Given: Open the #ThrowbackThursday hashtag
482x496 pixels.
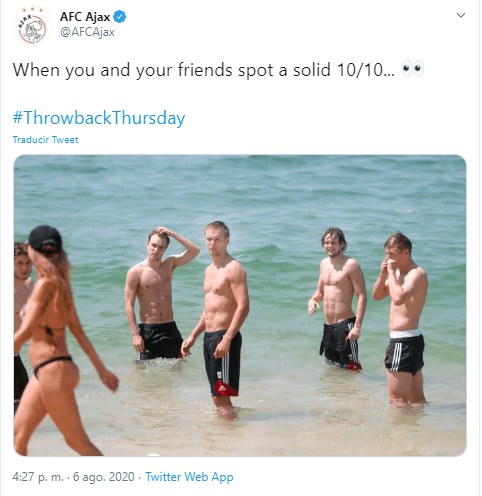Looking at the screenshot, I should (x=99, y=118).
